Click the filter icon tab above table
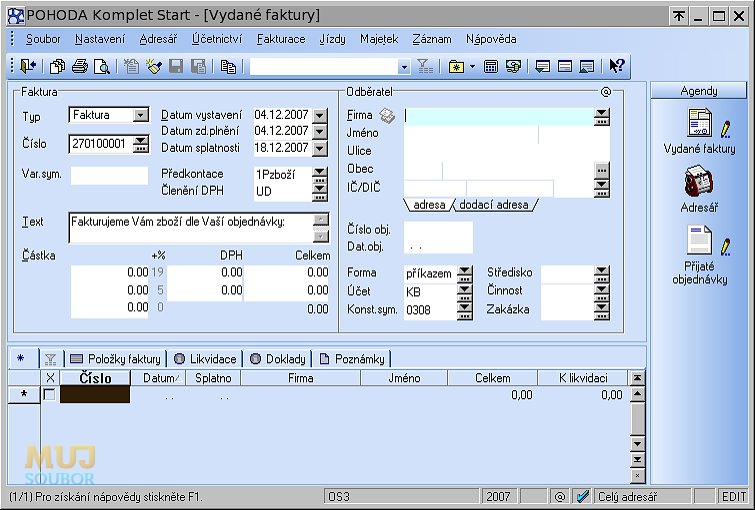 (51, 359)
